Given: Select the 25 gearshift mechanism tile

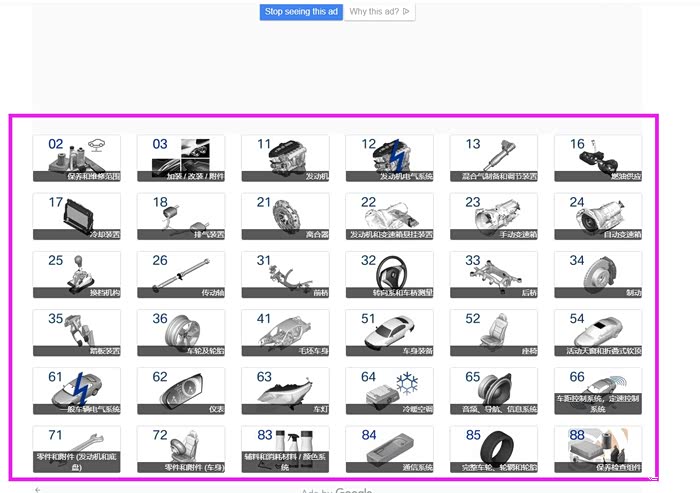Looking at the screenshot, I should [77, 275].
